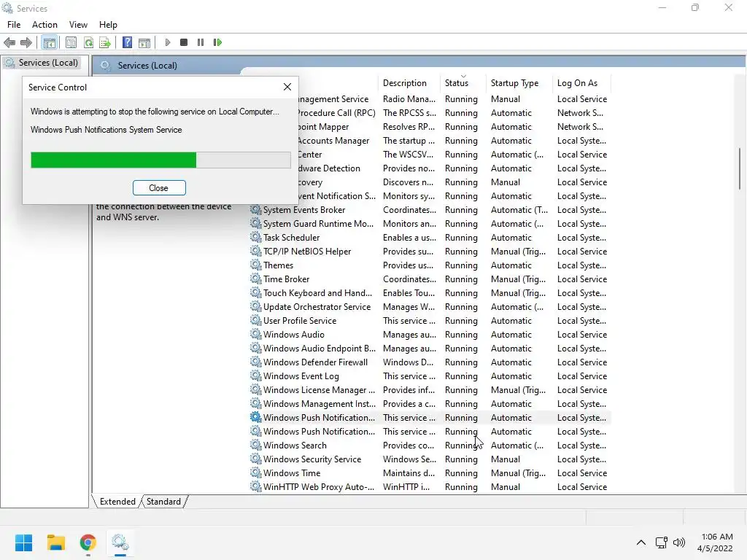
Task: Toggle the show/hide console tree icon
Action: click(x=49, y=42)
